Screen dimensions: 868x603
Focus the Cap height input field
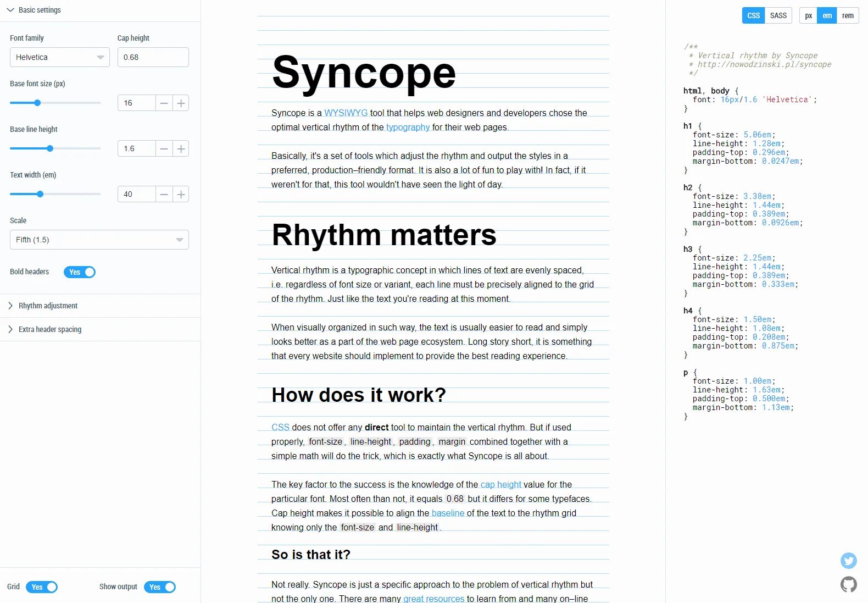(153, 57)
